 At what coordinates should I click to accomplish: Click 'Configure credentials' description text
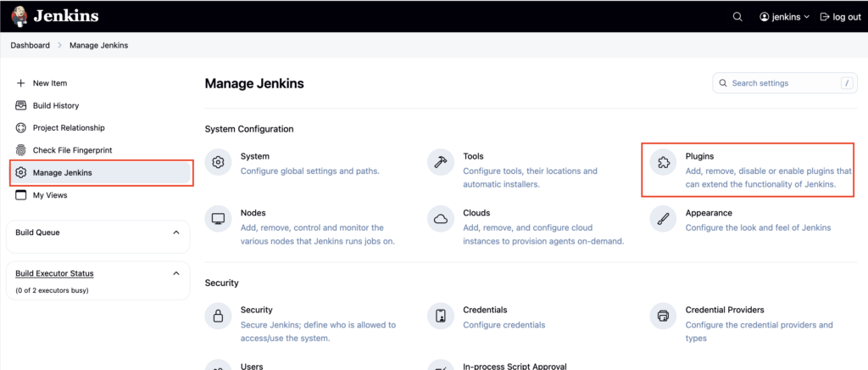[504, 324]
